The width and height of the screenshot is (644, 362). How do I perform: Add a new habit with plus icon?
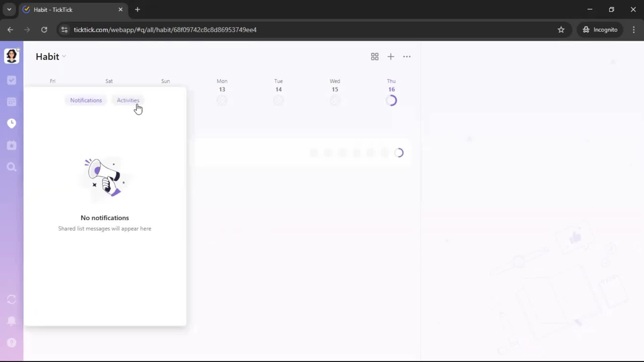pos(391,57)
